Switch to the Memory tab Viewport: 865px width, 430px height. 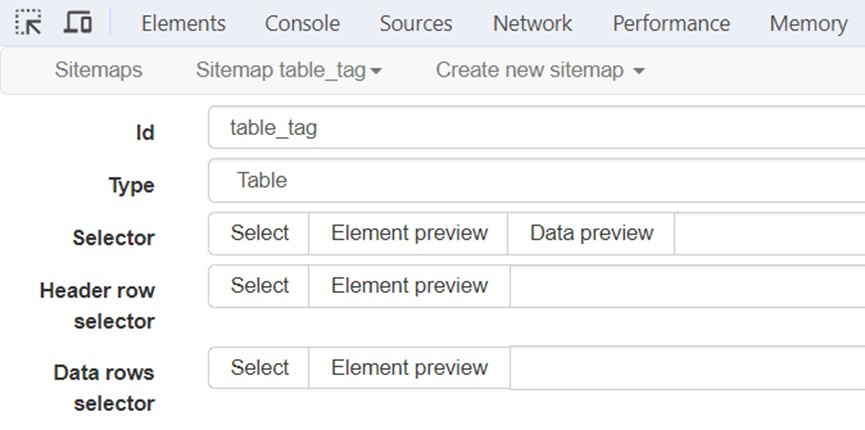(808, 23)
